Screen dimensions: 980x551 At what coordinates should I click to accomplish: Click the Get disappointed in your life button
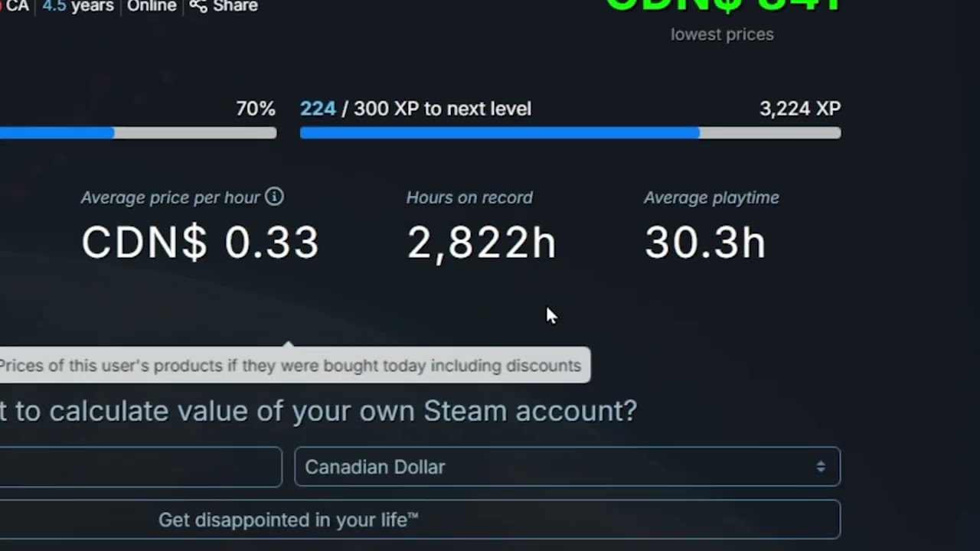pos(420,520)
